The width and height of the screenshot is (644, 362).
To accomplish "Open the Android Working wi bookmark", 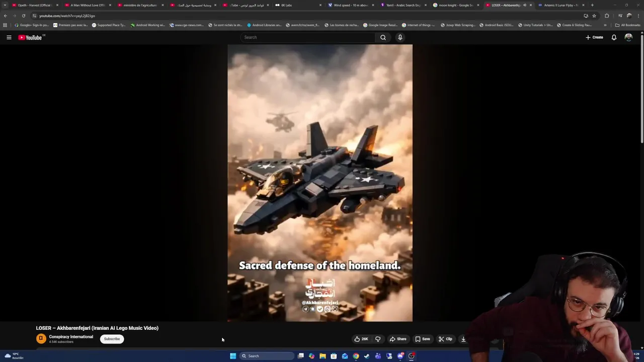I will (x=148, y=25).
